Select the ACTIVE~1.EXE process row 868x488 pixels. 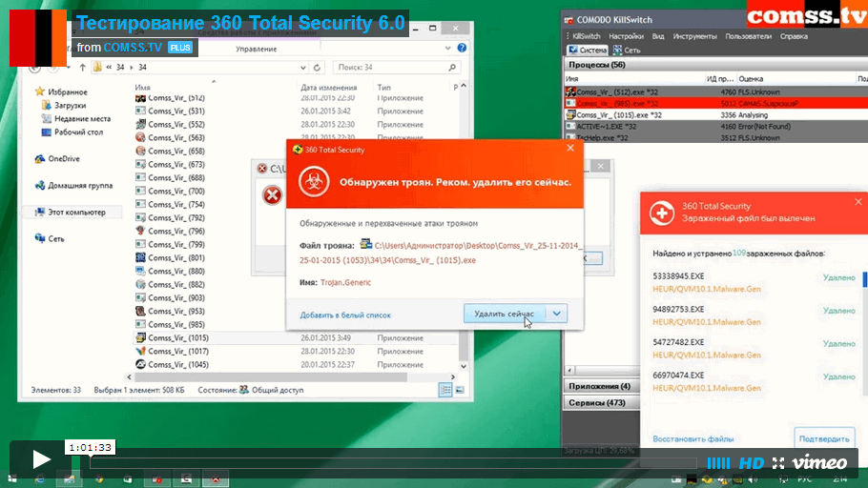716,126
